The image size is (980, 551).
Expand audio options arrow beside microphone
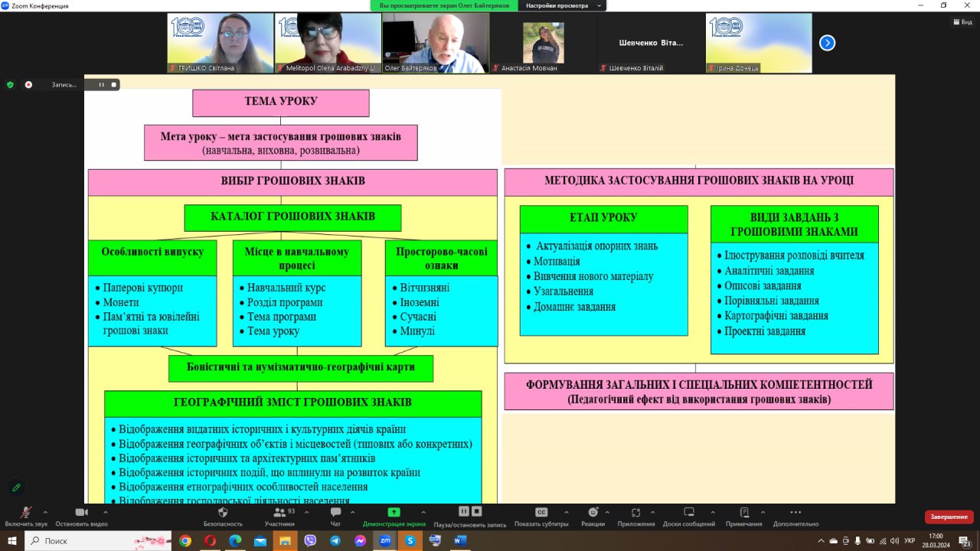(45, 512)
